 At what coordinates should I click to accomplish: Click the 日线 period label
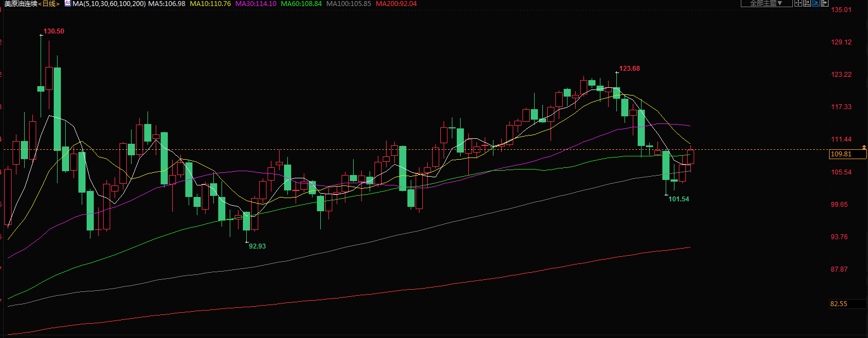point(49,4)
